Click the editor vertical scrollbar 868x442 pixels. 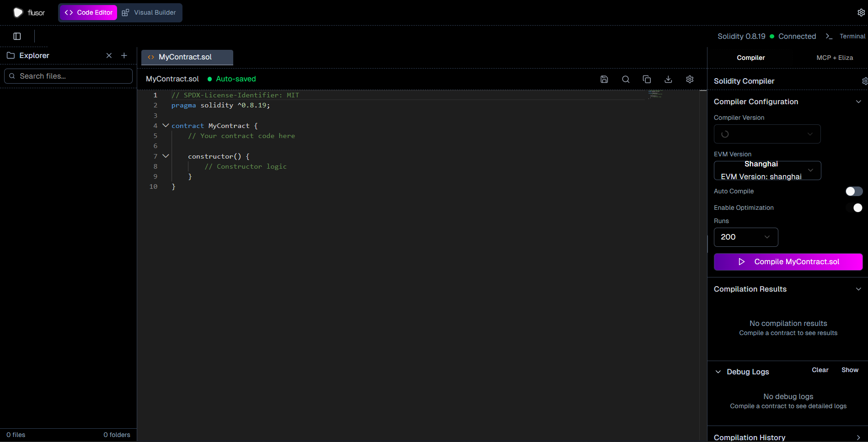[703, 265]
